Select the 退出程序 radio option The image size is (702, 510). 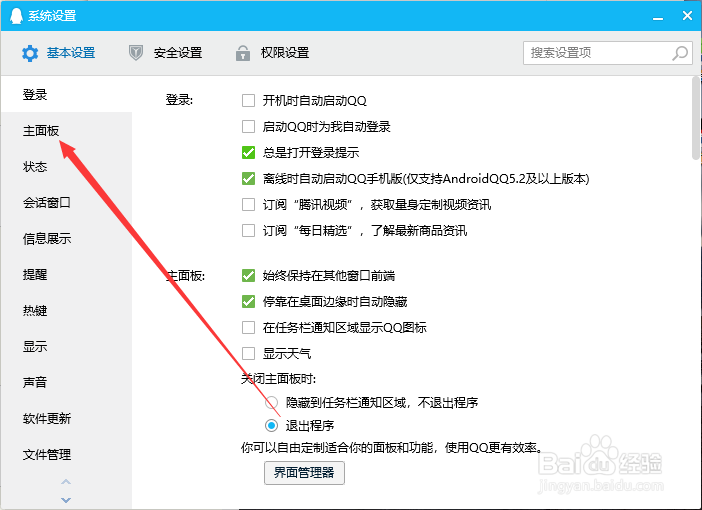pyautogui.click(x=271, y=425)
